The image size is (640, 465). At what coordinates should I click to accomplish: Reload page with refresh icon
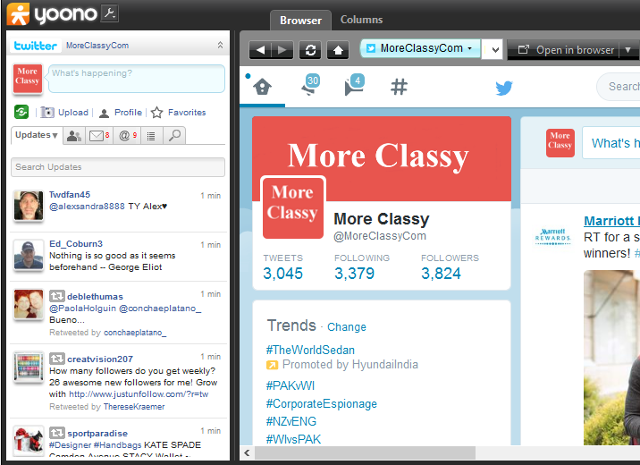[310, 50]
